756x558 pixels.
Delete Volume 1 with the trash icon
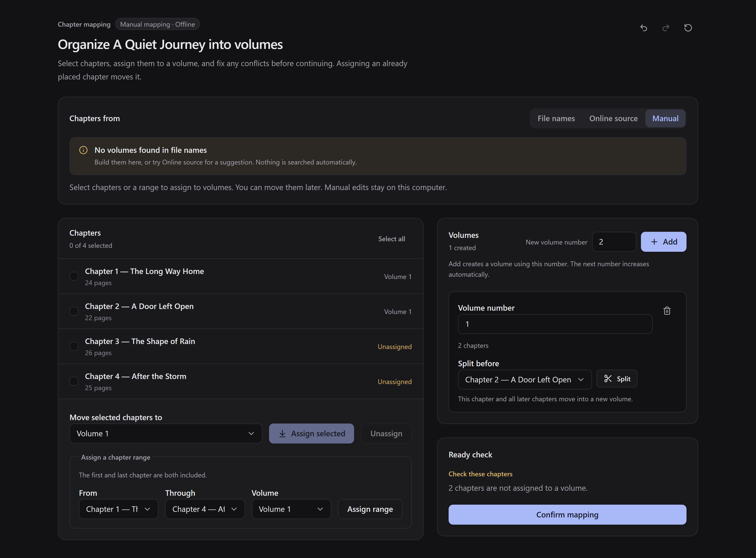pyautogui.click(x=667, y=311)
